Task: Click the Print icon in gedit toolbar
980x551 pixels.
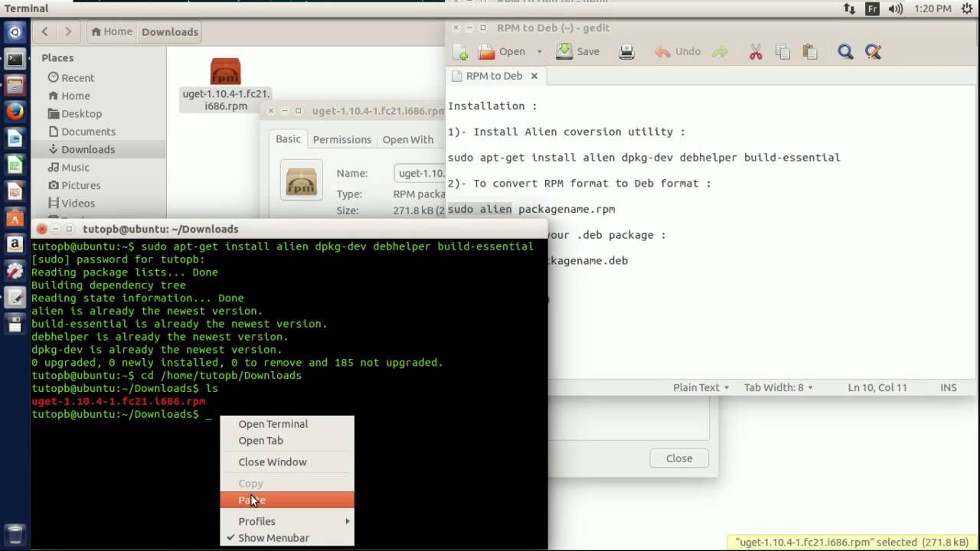Action: (x=626, y=51)
